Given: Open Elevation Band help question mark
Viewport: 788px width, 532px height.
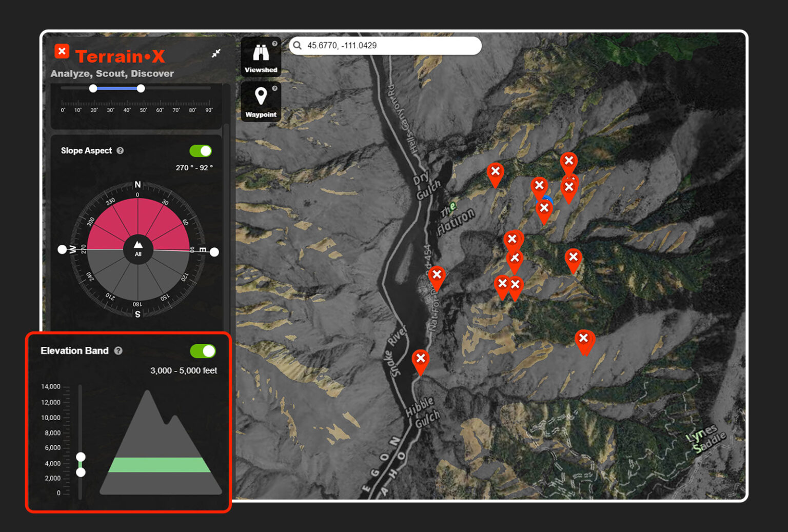Looking at the screenshot, I should [119, 351].
